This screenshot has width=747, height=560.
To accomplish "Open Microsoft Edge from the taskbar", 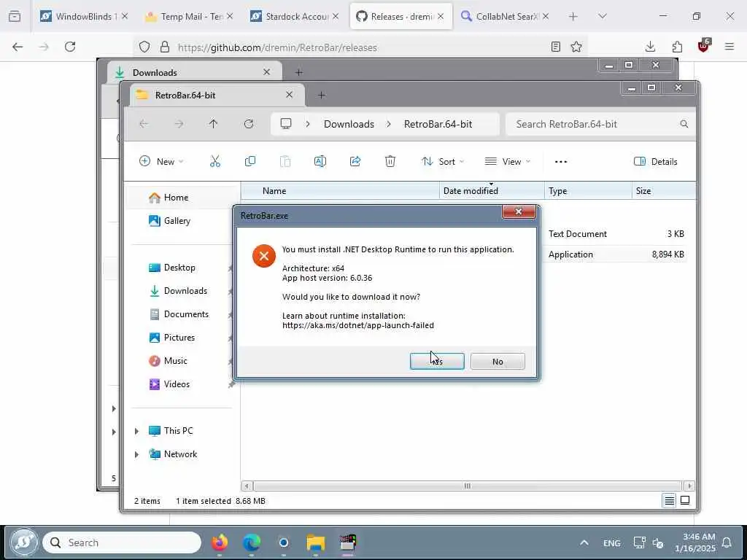I will point(252,542).
